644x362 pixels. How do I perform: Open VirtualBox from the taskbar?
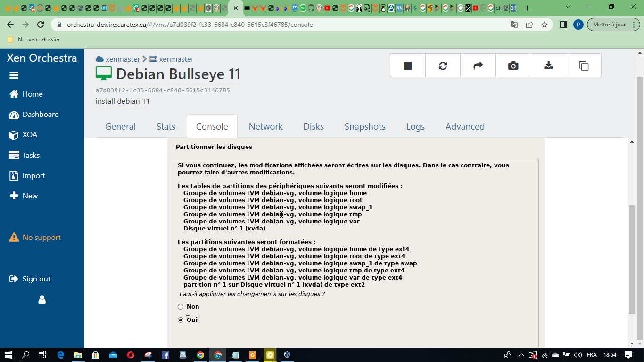click(287, 355)
